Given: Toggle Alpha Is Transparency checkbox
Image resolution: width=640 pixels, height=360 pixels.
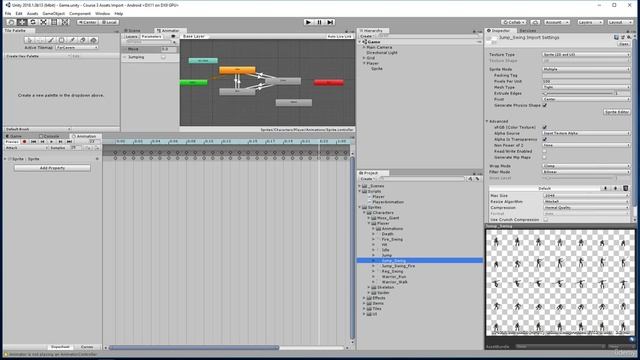Looking at the screenshot, I should point(544,139).
